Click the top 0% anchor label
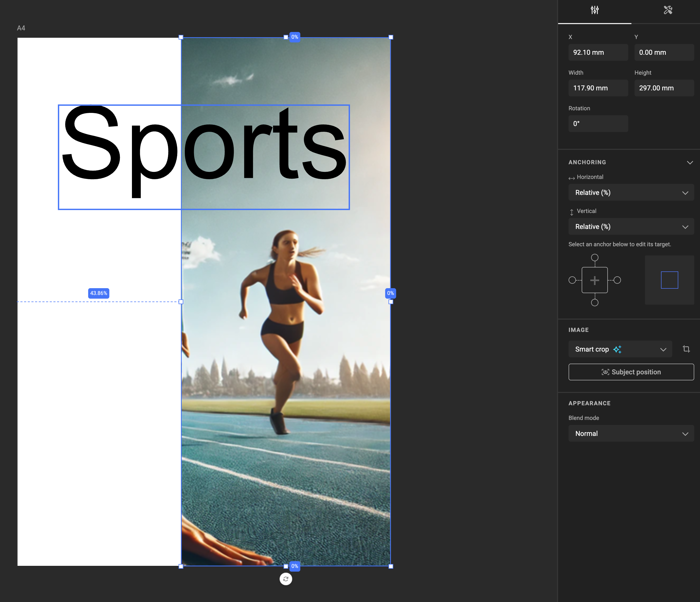Screen dimensions: 700x602 295,37
